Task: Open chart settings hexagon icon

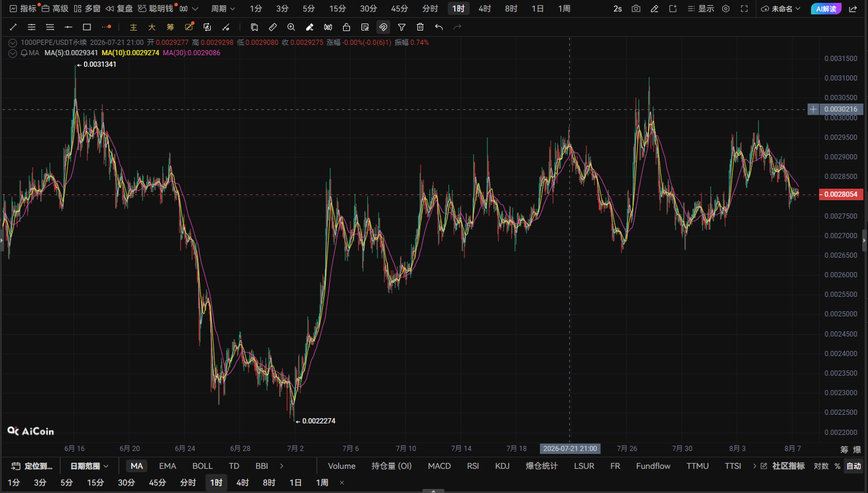Action: (x=726, y=9)
